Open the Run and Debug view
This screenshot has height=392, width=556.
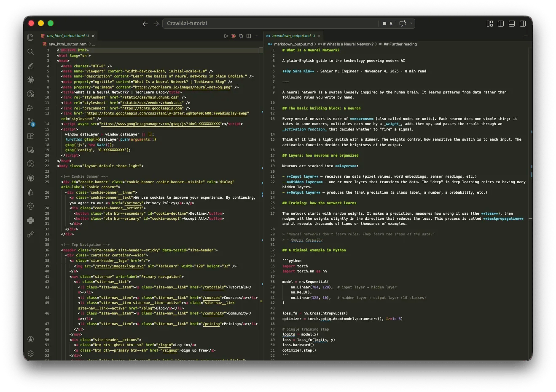pyautogui.click(x=30, y=108)
